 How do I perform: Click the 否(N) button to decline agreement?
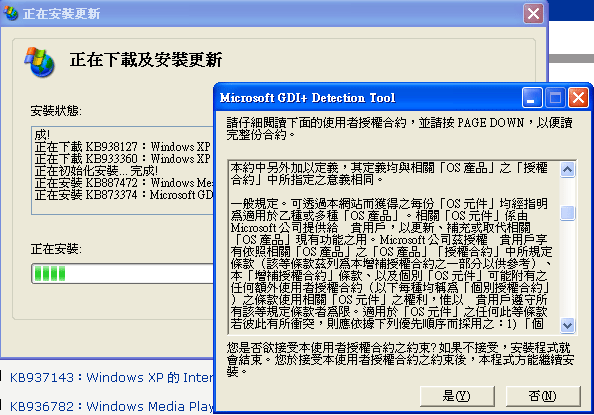[543, 396]
